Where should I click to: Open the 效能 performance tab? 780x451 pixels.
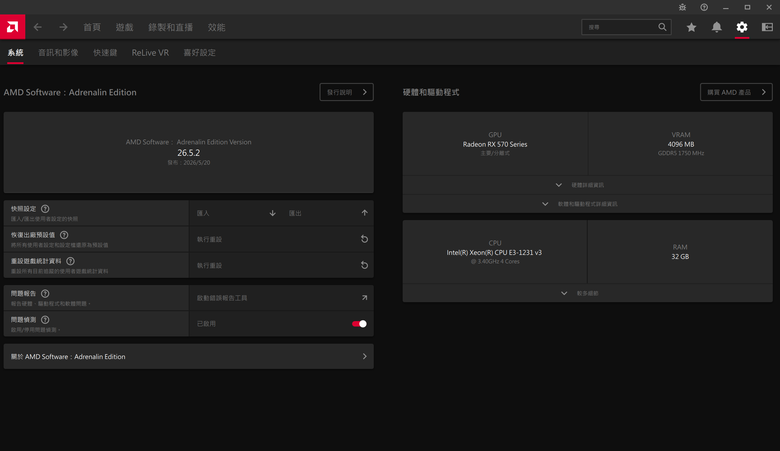coord(216,27)
